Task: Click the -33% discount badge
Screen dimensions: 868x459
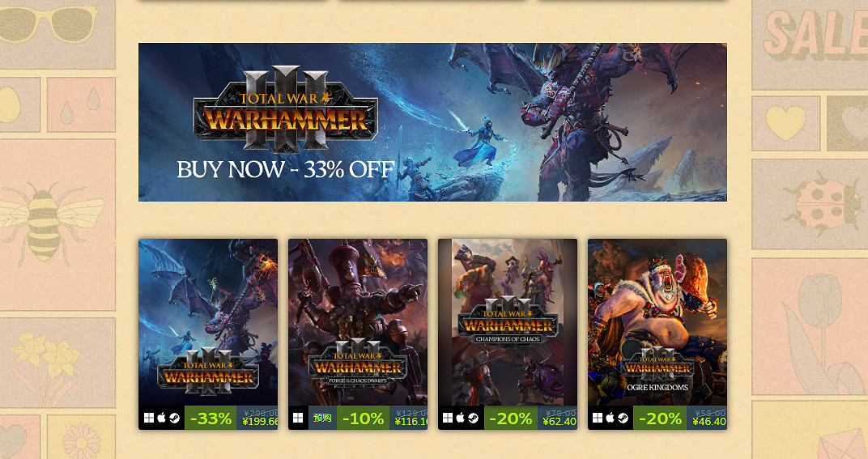Action: point(211,418)
